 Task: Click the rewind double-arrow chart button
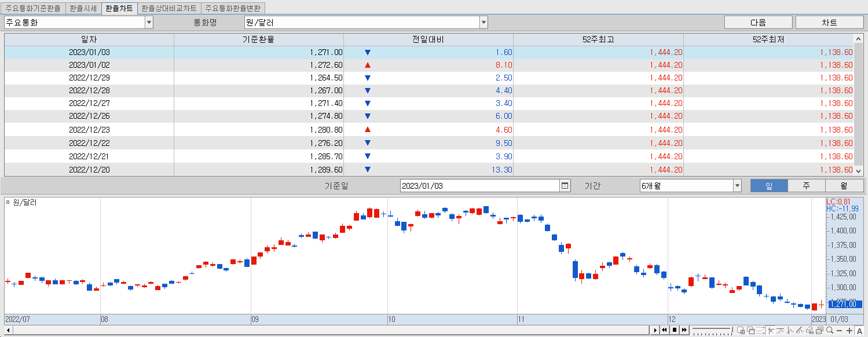point(665,330)
